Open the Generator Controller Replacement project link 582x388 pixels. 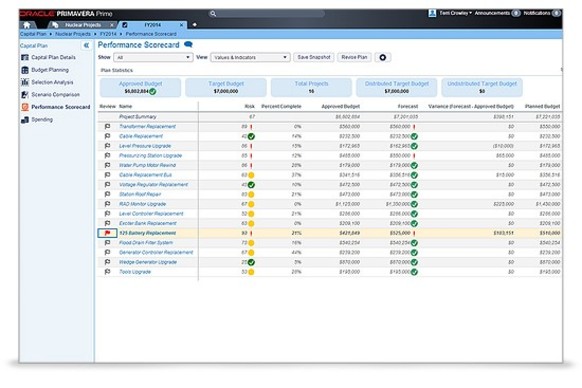click(156, 252)
